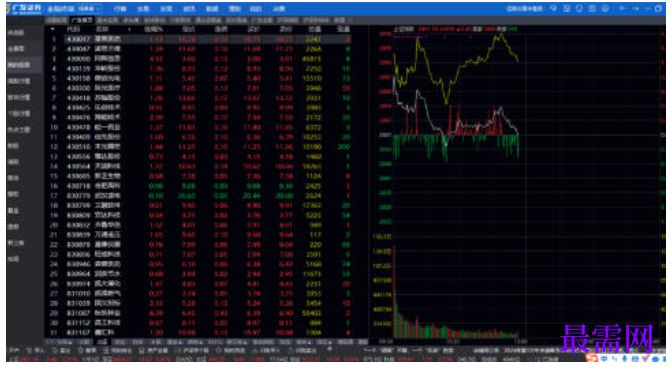Select stock code 831010 in row 27
Image resolution: width=672 pixels, height=370 pixels.
[78, 294]
